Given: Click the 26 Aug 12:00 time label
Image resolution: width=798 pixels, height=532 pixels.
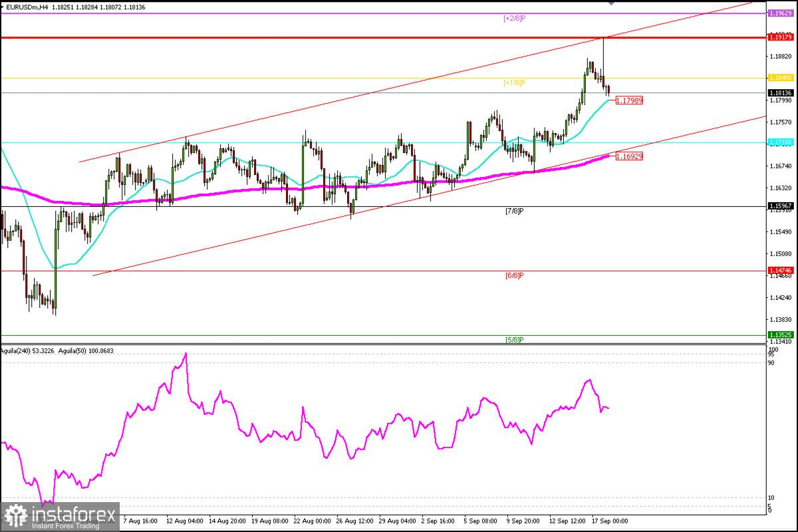Looking at the screenshot, I should pos(354,521).
